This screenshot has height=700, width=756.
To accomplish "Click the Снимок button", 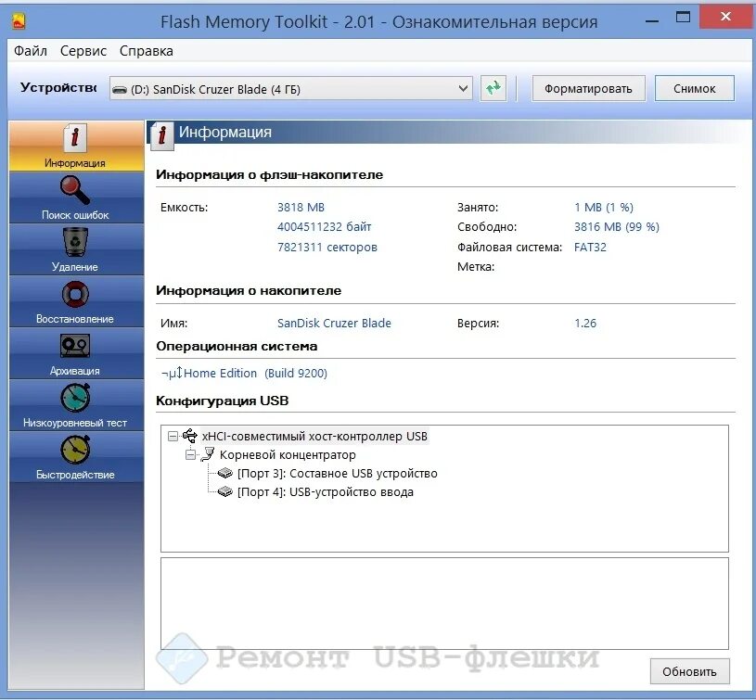I will pyautogui.click(x=694, y=89).
